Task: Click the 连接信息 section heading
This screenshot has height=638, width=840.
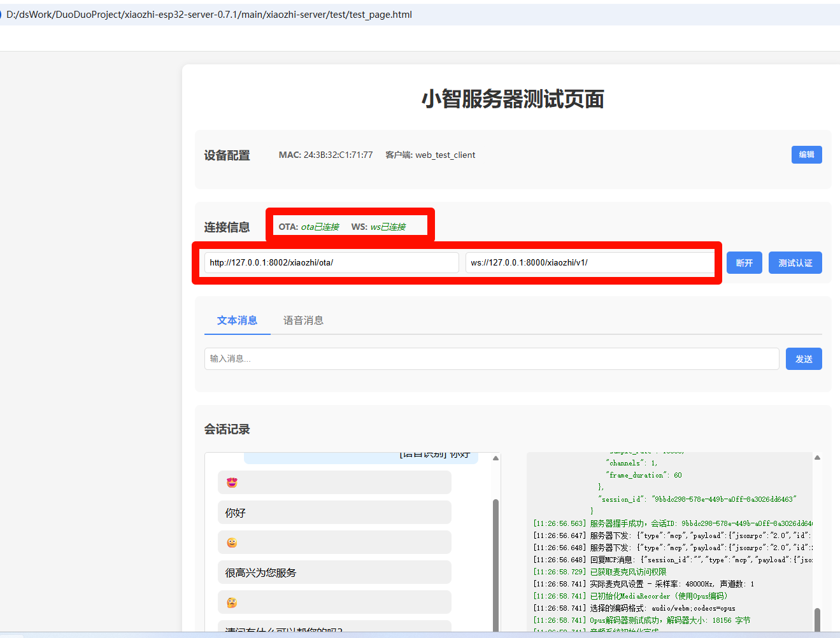Action: pyautogui.click(x=227, y=227)
